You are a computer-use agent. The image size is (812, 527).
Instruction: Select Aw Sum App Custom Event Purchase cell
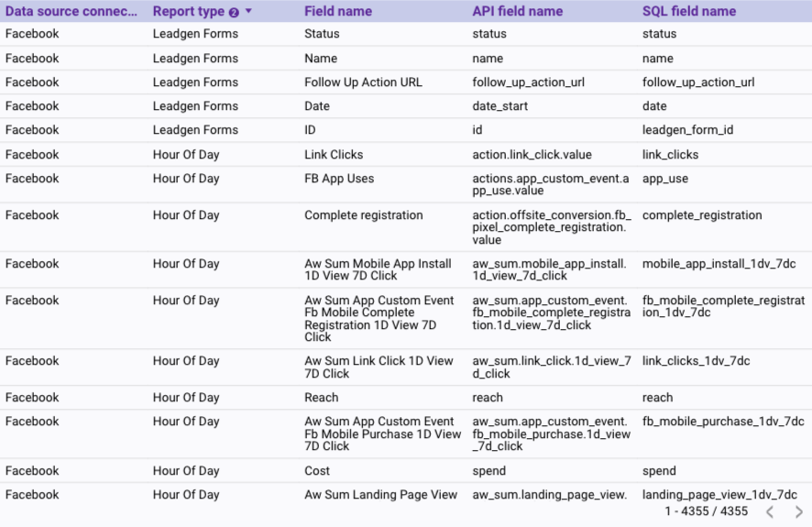coord(382,434)
